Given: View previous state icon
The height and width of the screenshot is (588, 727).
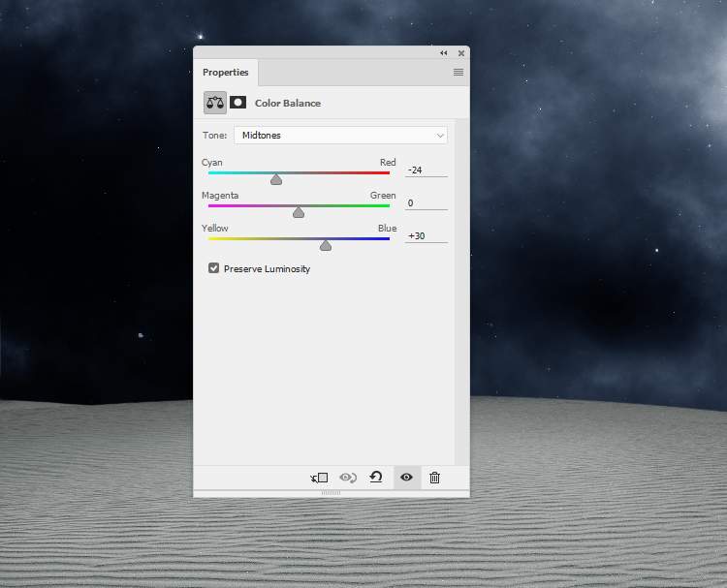Looking at the screenshot, I should pyautogui.click(x=347, y=478).
